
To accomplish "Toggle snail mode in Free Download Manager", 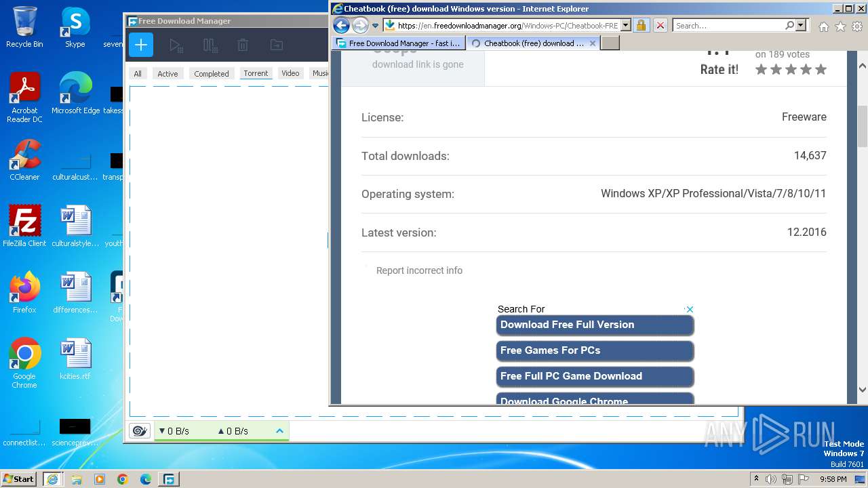I will coord(140,430).
